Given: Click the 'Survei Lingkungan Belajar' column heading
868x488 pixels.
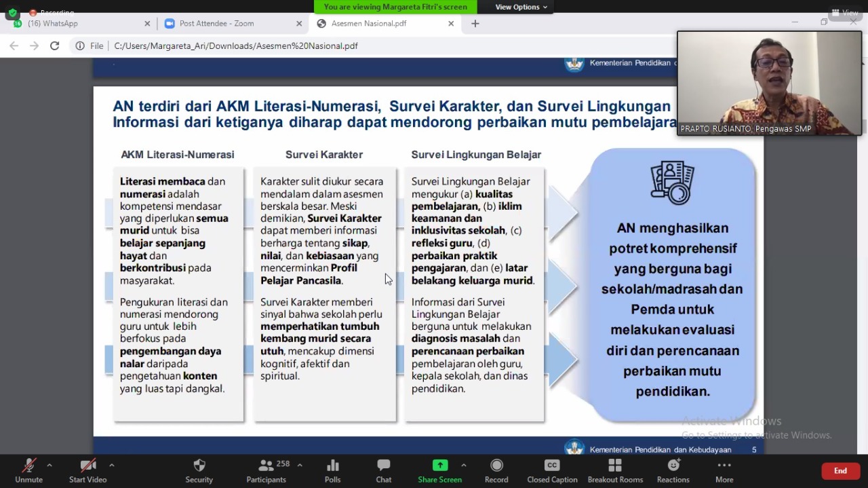Looking at the screenshot, I should 476,155.
